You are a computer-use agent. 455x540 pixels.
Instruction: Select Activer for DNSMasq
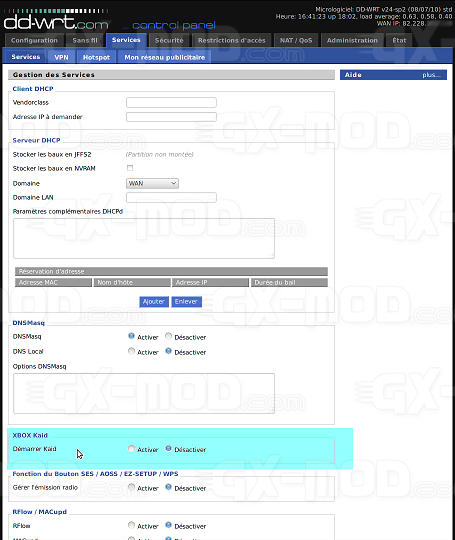click(x=131, y=336)
